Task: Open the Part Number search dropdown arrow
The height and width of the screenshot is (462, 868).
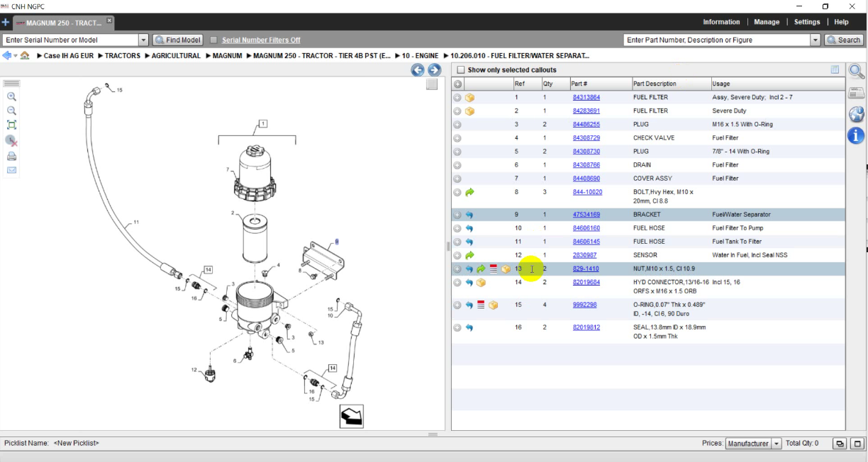Action: [x=816, y=40]
